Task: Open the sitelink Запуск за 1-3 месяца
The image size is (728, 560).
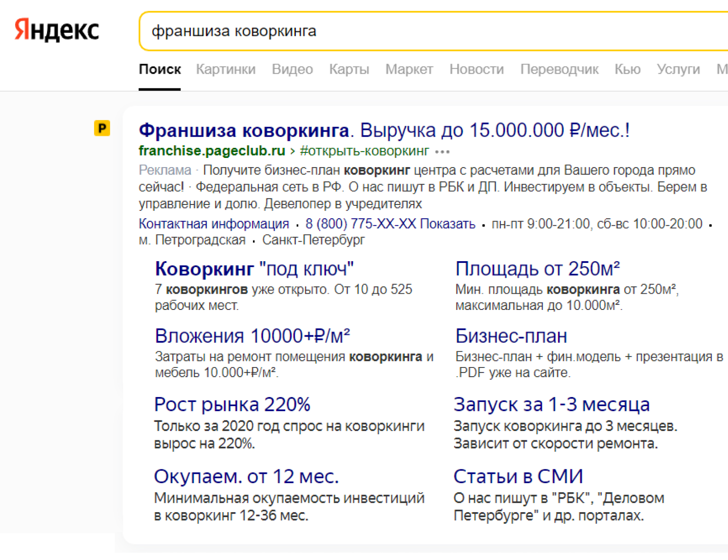Action: [x=552, y=404]
